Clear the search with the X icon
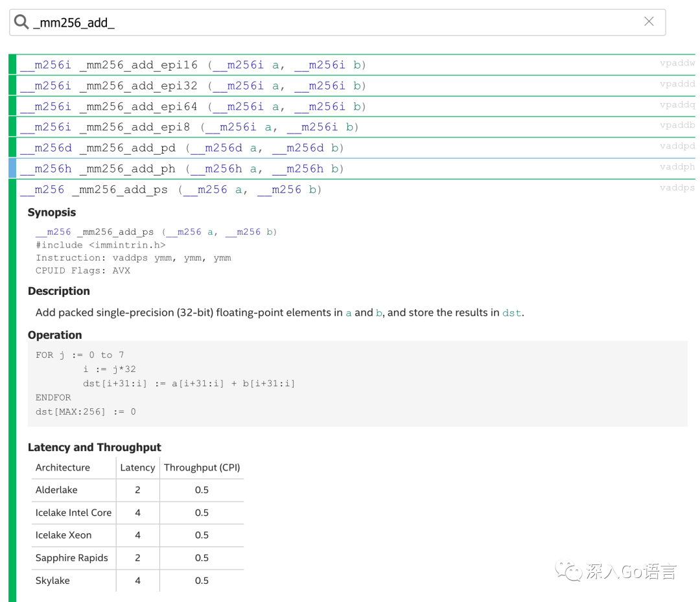Viewport: 700px width, 602px height. tap(649, 21)
